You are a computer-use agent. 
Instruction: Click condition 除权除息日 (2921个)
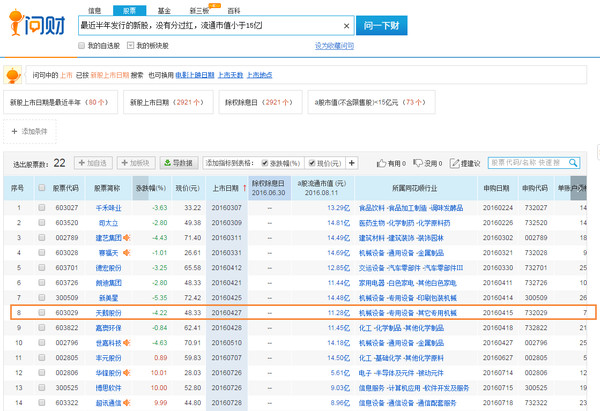(x=260, y=102)
